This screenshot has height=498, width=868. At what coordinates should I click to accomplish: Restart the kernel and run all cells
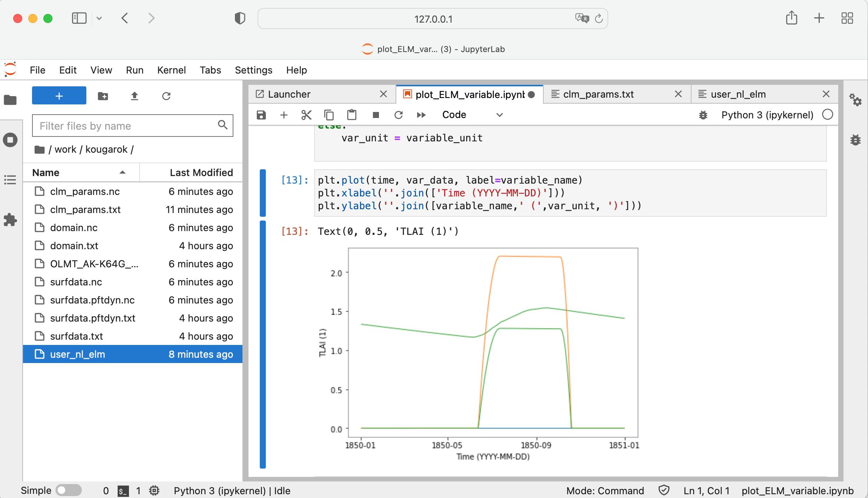tap(421, 115)
